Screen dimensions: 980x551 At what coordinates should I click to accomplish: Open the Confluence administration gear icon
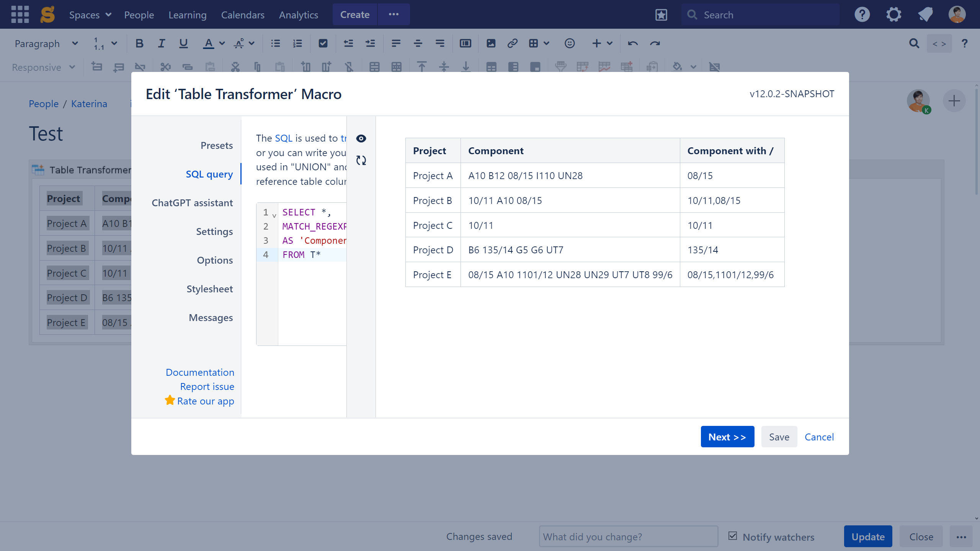[893, 15]
